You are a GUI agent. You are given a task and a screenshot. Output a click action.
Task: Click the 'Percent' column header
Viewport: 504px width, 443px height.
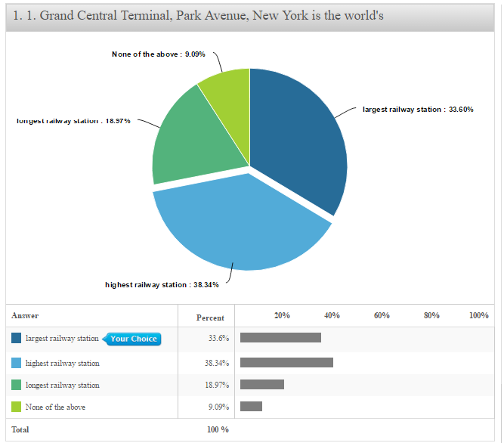(x=210, y=318)
